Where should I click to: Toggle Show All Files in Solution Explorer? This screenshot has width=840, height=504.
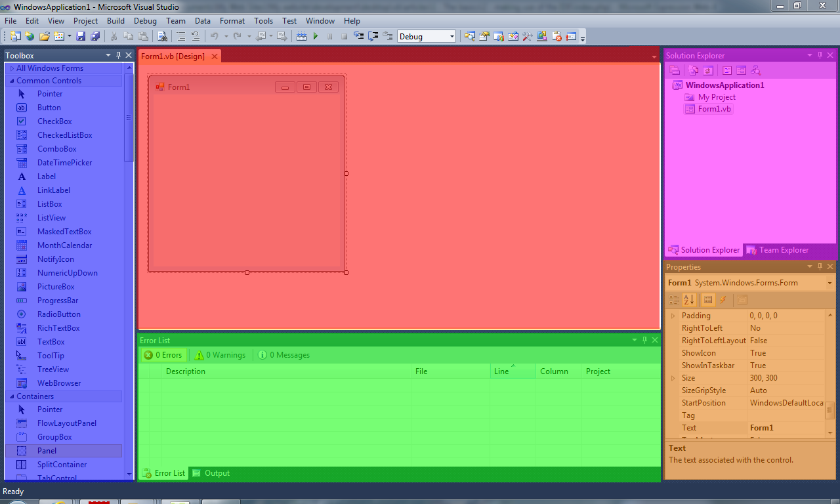(x=693, y=70)
